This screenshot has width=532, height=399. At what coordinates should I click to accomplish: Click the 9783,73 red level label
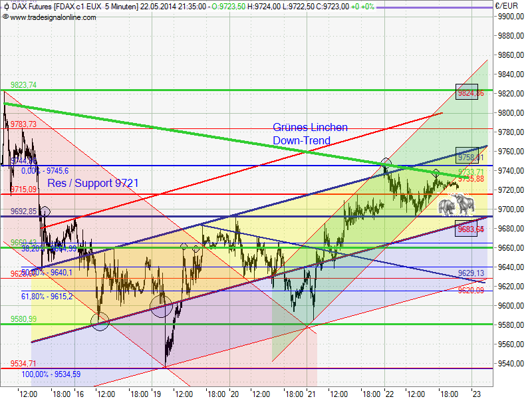point(23,124)
